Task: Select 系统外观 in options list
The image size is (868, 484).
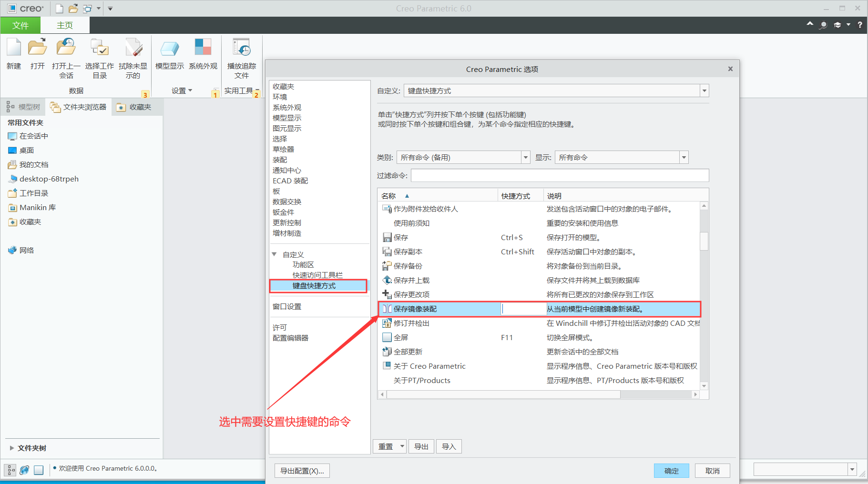Action: click(287, 107)
